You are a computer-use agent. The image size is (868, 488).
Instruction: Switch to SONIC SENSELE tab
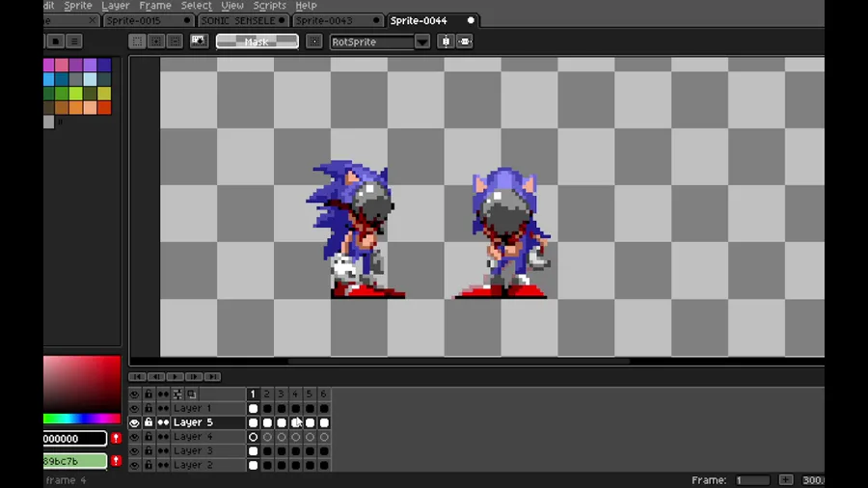243,20
